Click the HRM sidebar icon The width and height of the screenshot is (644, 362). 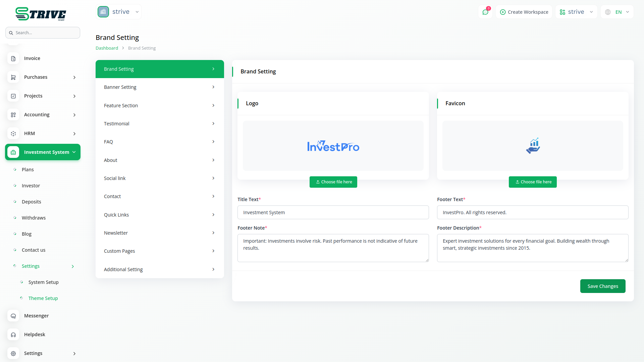(13, 133)
